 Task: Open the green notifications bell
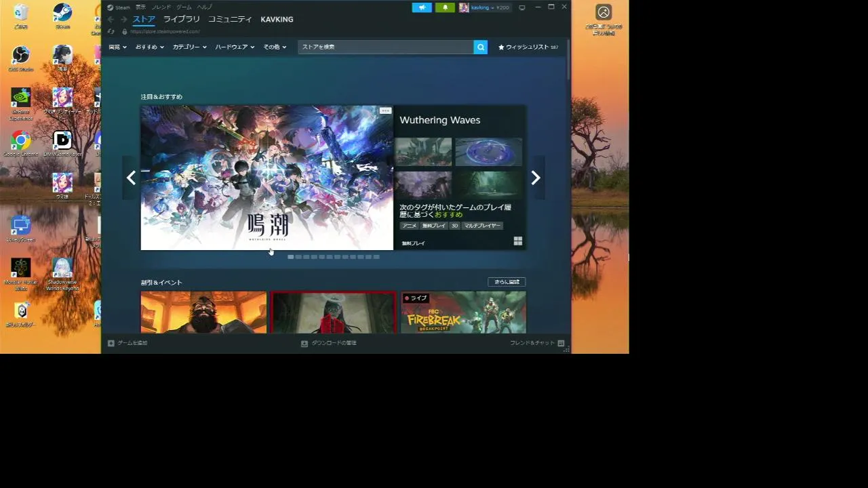tap(445, 7)
